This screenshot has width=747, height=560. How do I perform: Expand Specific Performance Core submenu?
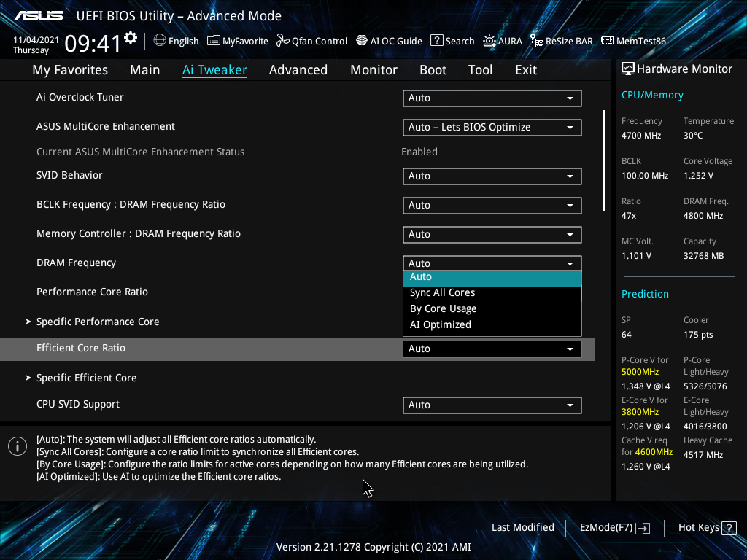click(98, 322)
